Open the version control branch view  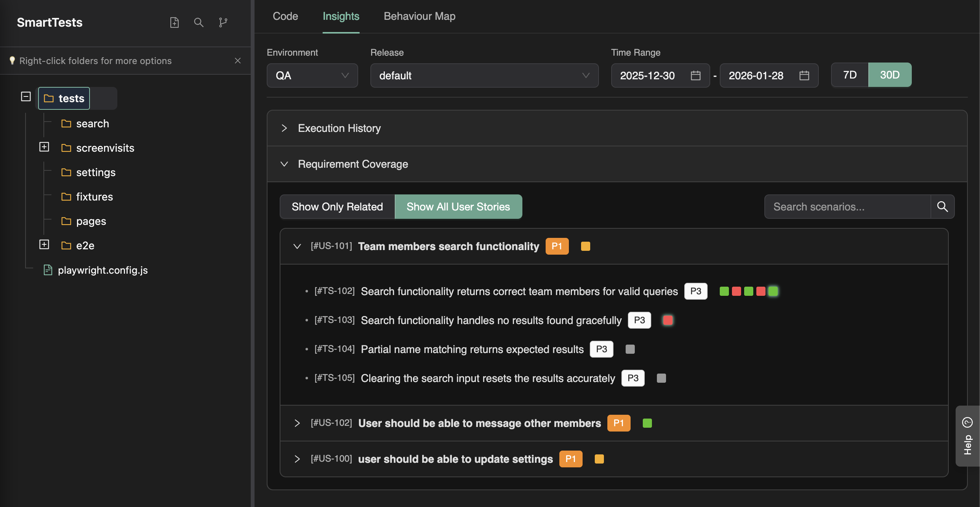click(x=223, y=22)
